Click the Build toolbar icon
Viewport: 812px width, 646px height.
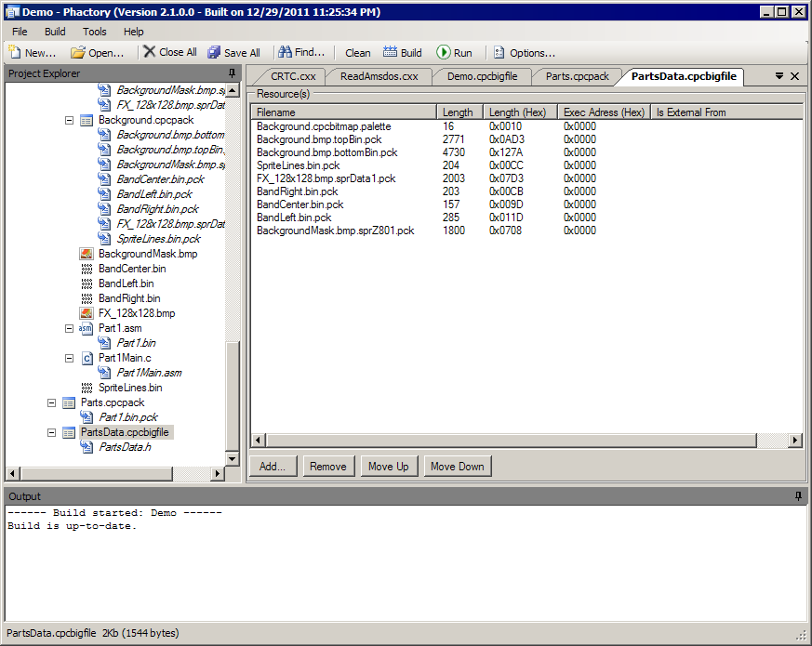tap(390, 52)
